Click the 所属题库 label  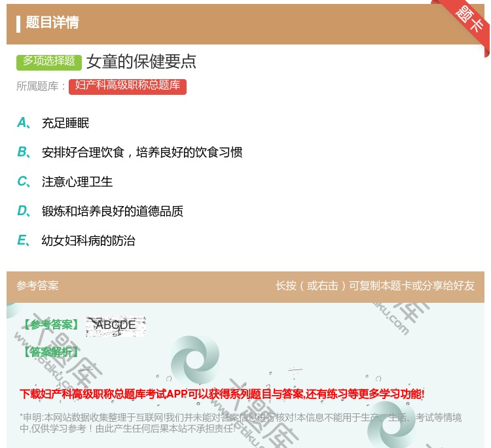41,86
